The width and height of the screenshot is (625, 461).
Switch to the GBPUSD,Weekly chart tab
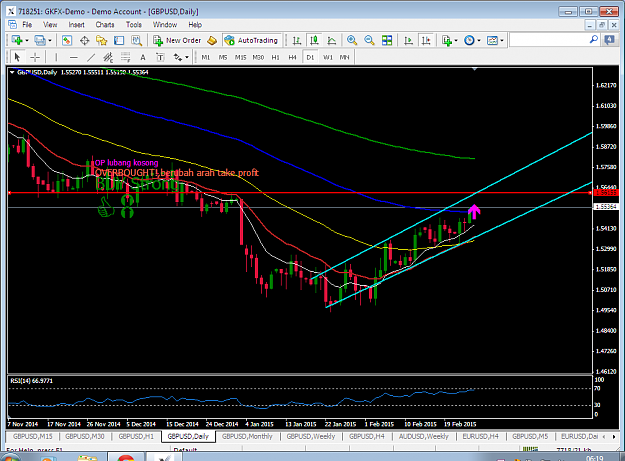point(311,436)
